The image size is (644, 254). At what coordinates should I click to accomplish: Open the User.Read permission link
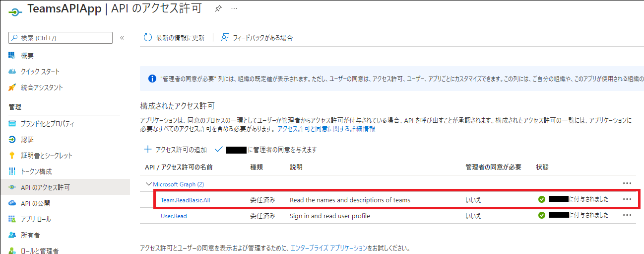point(174,216)
